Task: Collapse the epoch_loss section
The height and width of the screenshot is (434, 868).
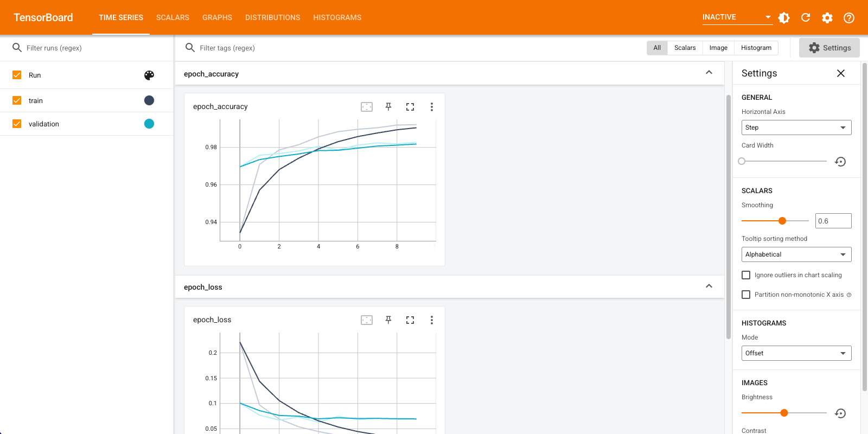Action: tap(709, 286)
